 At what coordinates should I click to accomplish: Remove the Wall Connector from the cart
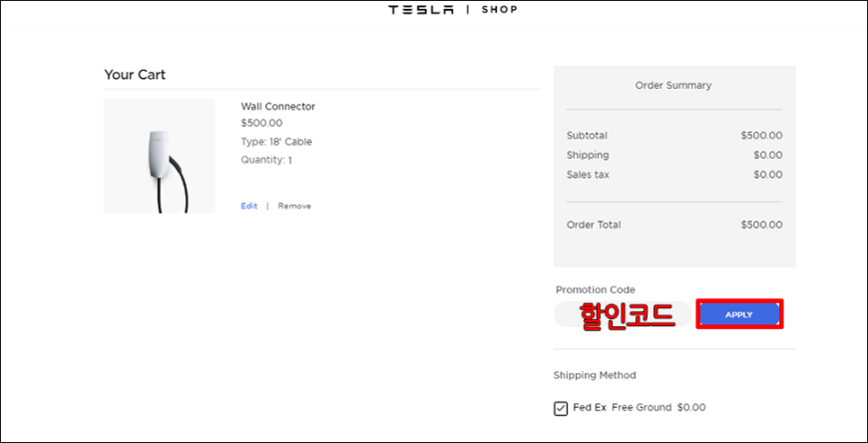tap(294, 206)
